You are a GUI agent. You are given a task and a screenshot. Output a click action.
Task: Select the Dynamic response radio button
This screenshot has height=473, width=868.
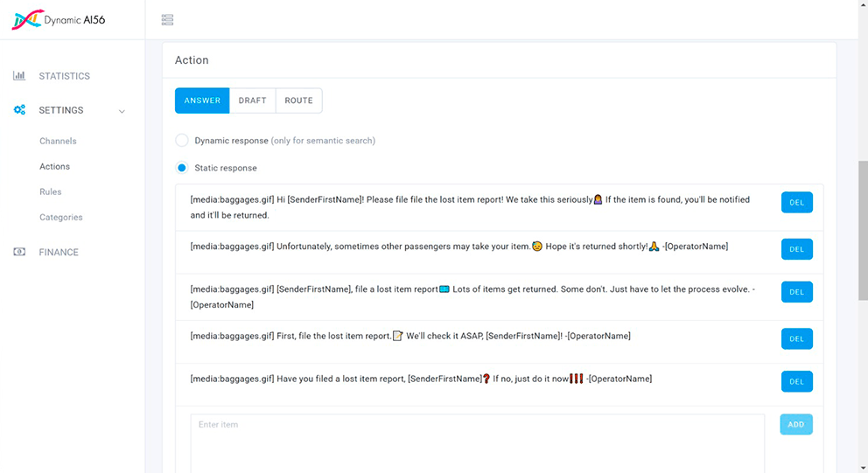coord(182,141)
